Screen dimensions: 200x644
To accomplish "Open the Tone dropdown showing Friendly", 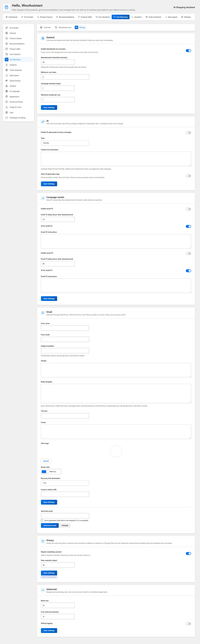I will tap(65, 143).
